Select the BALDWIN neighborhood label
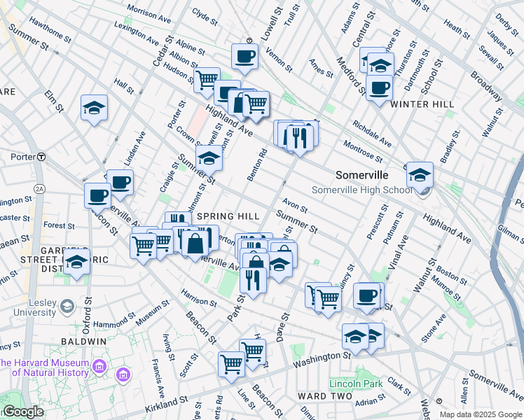The width and height of the screenshot is (524, 420). pos(84,342)
